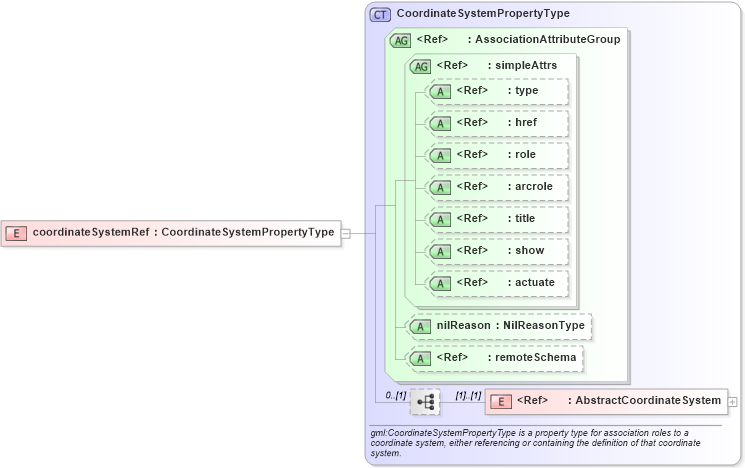The height and width of the screenshot is (468, 745).
Task: Collapse the coordinateSystemRef element node
Action: [x=346, y=233]
